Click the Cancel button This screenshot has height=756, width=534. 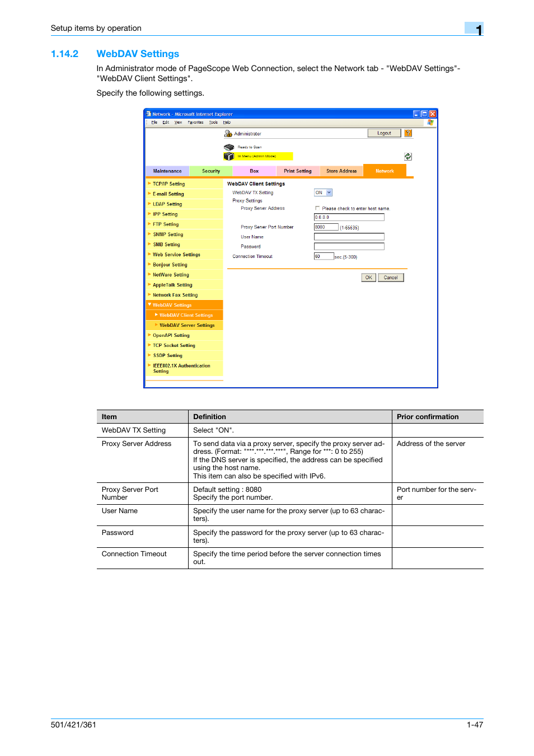click(391, 278)
